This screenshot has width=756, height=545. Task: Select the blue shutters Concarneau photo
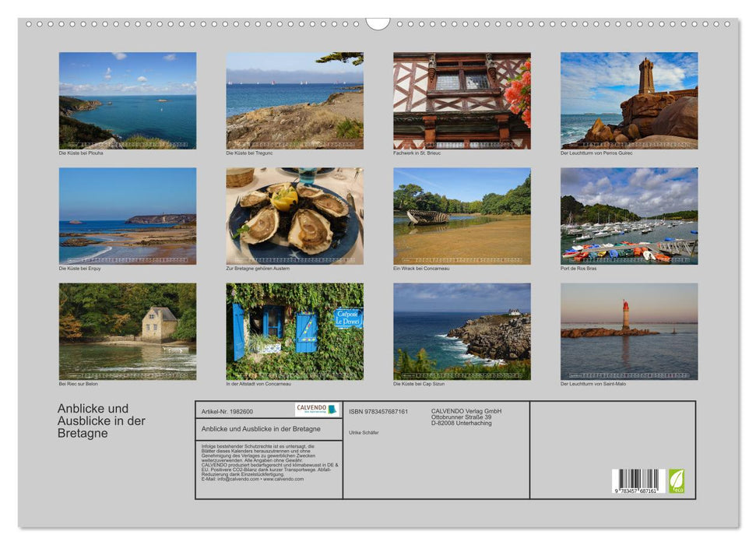(x=294, y=331)
